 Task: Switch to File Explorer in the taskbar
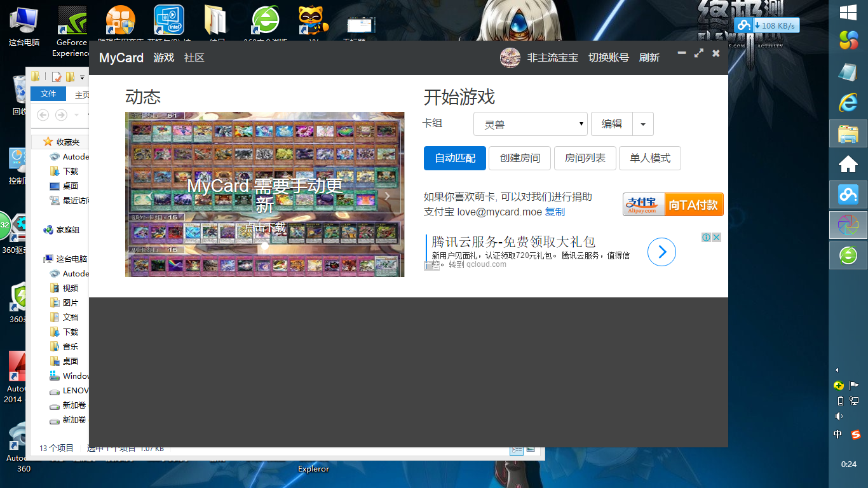[848, 133]
